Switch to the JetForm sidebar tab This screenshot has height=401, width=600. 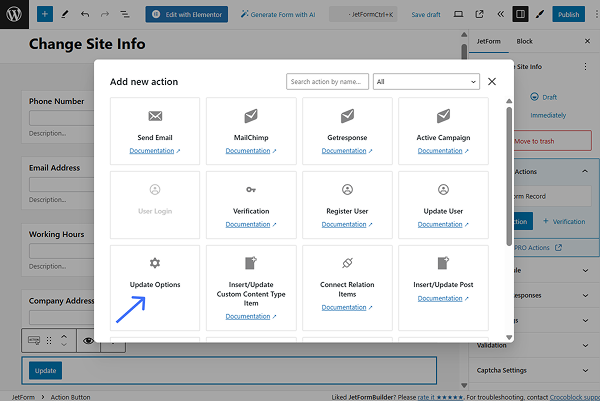tap(490, 41)
